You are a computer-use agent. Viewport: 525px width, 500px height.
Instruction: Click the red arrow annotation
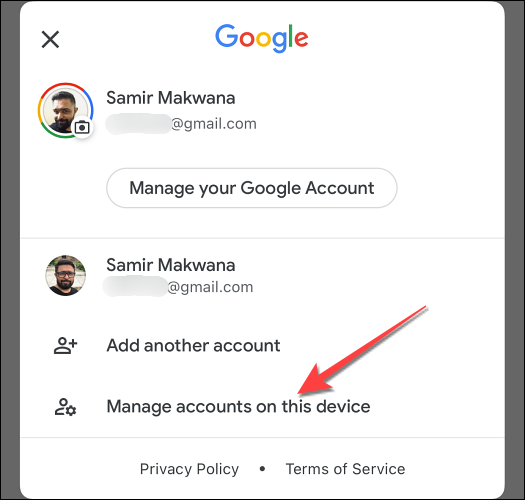(362, 350)
